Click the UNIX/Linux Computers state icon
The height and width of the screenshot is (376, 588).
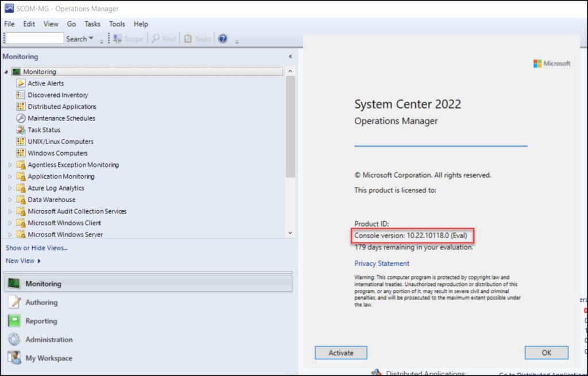click(x=21, y=141)
